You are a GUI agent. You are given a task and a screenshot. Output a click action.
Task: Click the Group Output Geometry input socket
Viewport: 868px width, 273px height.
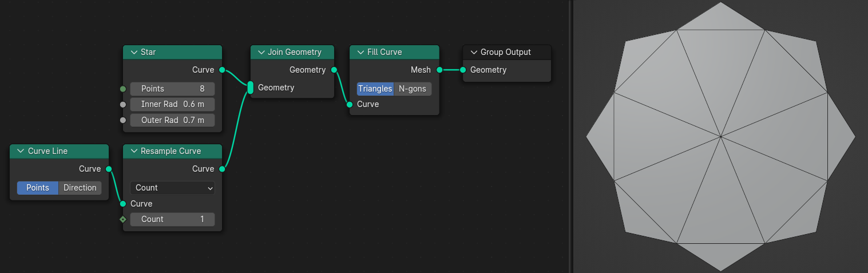coord(463,70)
